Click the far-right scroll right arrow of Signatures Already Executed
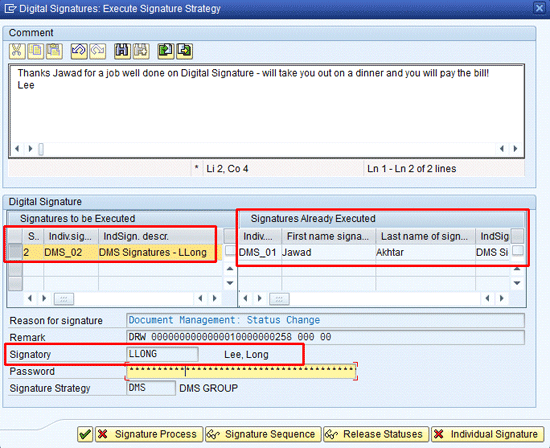The height and width of the screenshot is (448, 550). [x=502, y=298]
